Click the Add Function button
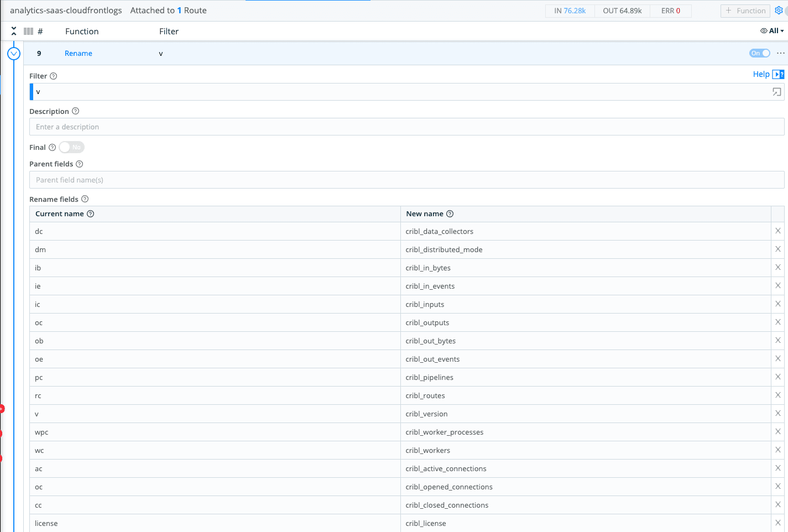Screen dimensions: 788x532 pyautogui.click(x=745, y=11)
